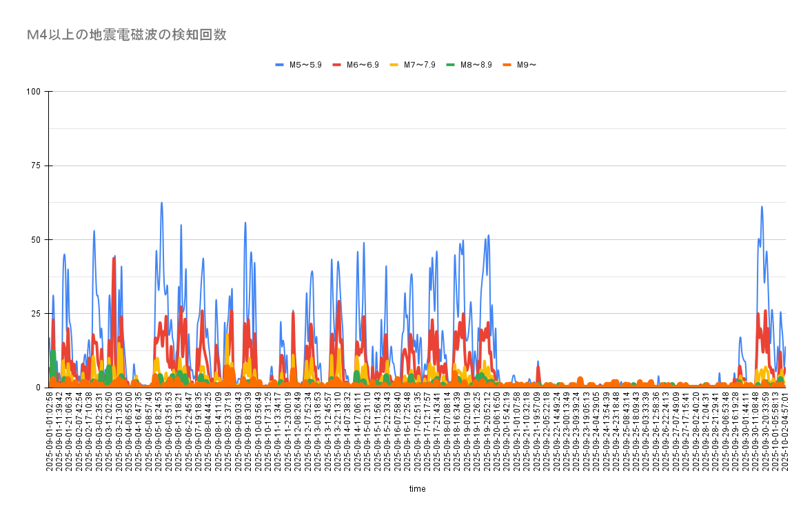812x520 pixels.
Task: Click the blue M5～5.9 legend color marker
Action: coord(280,65)
